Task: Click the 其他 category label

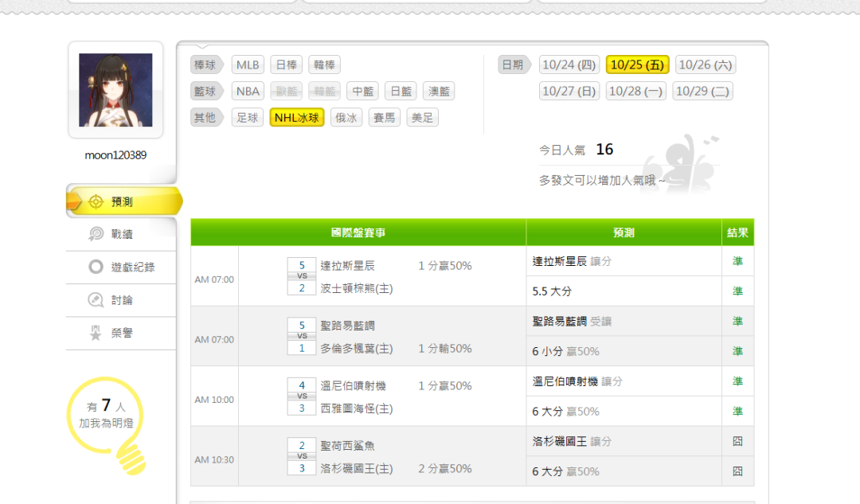Action: [206, 117]
